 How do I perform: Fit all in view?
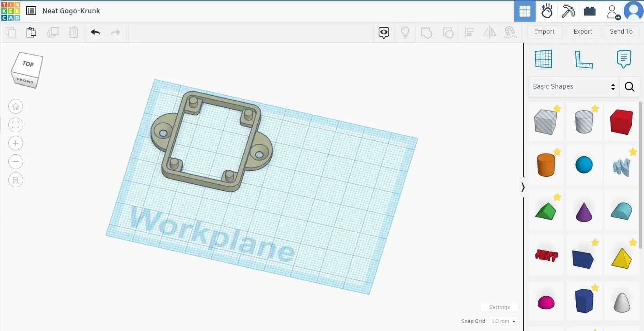pyautogui.click(x=16, y=125)
